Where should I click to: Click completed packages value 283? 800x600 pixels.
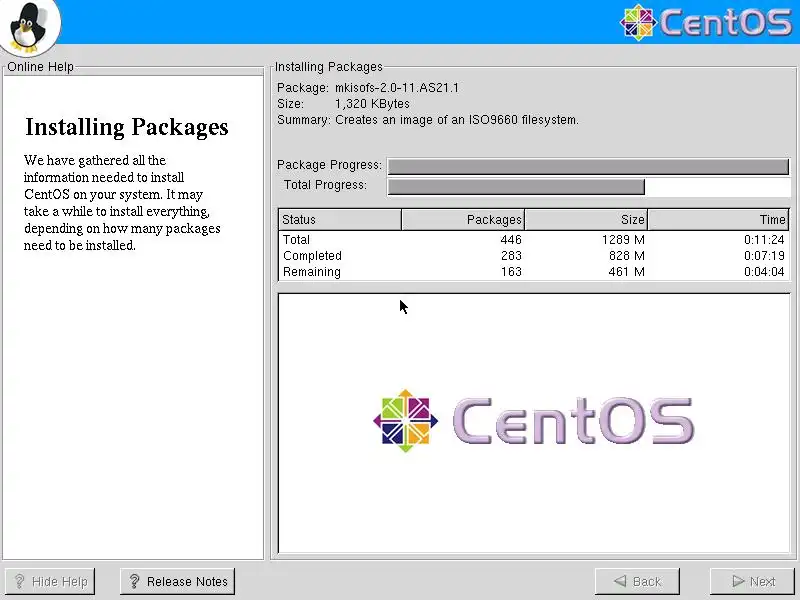tap(511, 256)
